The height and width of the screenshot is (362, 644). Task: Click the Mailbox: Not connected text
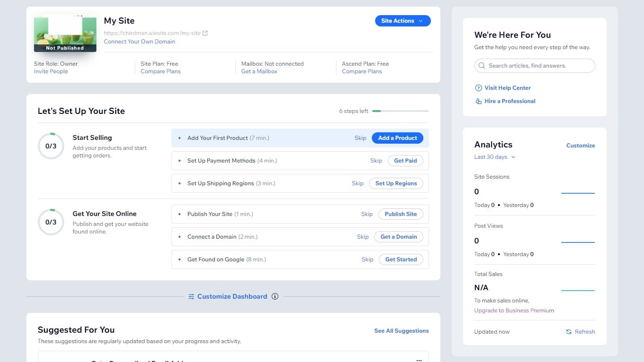(273, 64)
